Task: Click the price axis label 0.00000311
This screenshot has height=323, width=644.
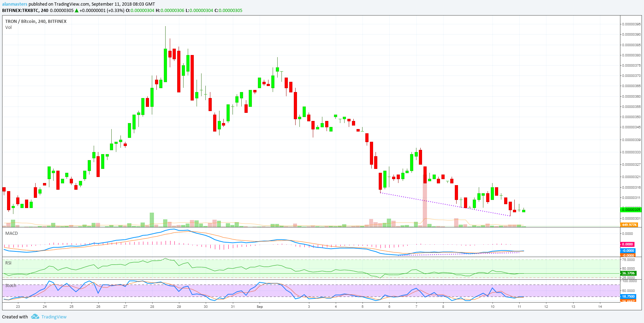Action: point(631,198)
